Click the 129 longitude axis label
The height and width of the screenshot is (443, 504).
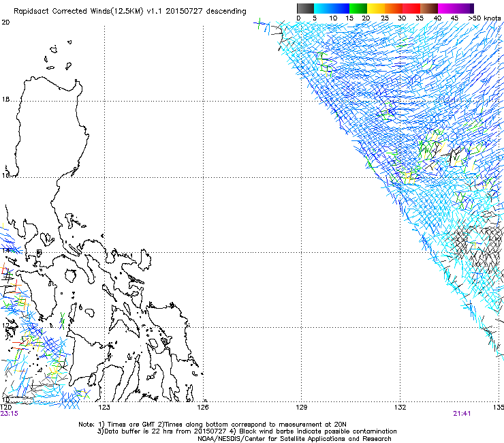[302, 408]
